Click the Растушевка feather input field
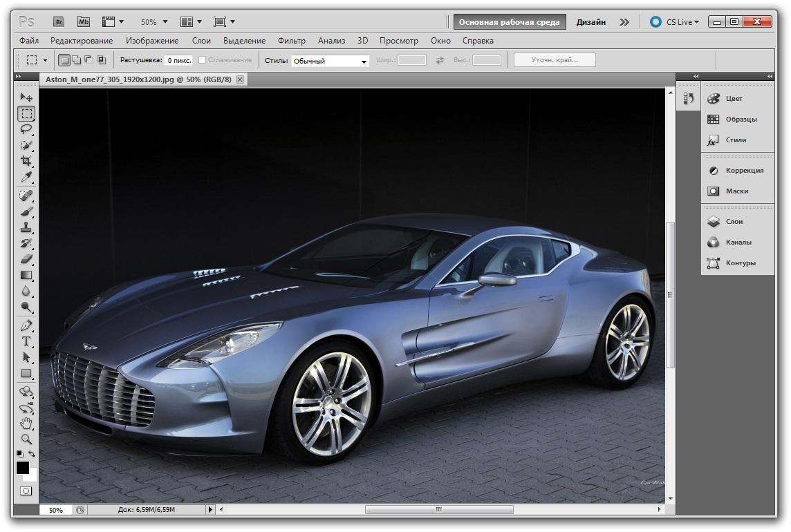The image size is (791, 532). (178, 61)
